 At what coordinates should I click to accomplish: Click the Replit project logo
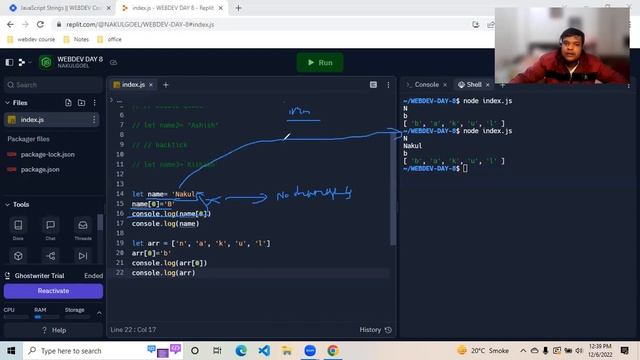point(46,62)
